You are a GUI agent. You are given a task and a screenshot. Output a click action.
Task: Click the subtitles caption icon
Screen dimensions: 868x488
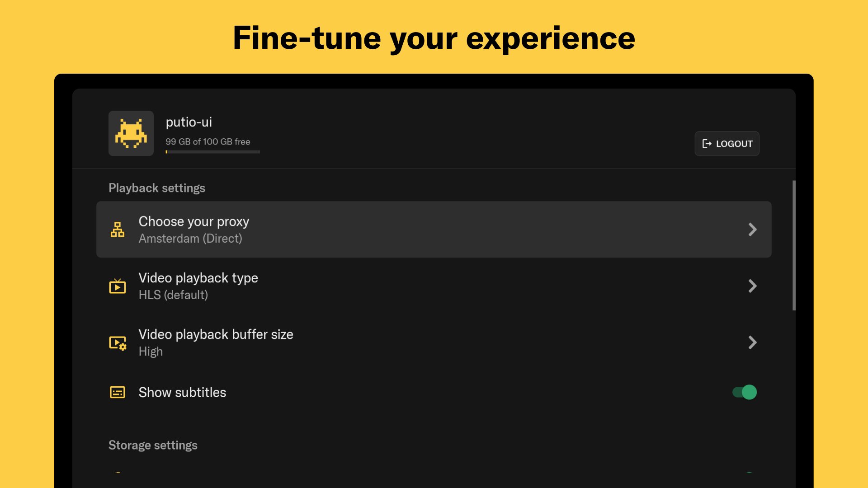pyautogui.click(x=118, y=392)
